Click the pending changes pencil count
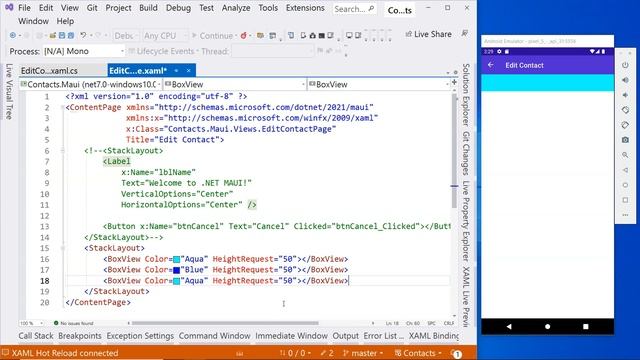The height and width of the screenshot is (360, 640). (327, 353)
